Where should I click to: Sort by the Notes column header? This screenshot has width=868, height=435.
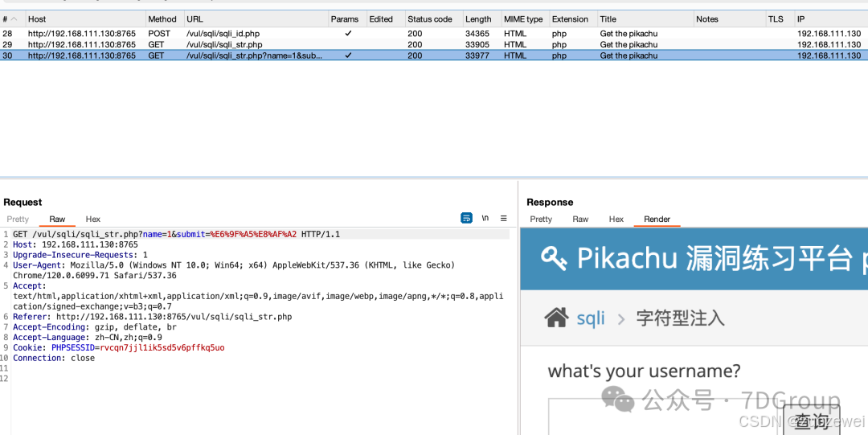730,18
